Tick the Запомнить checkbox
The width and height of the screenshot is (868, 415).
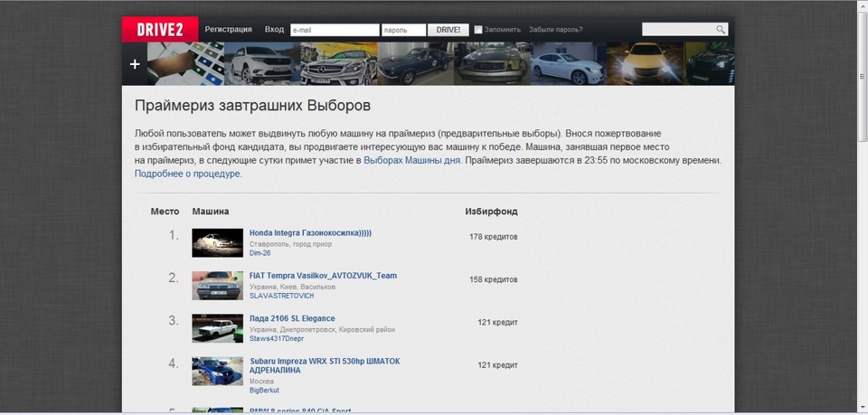tap(479, 30)
